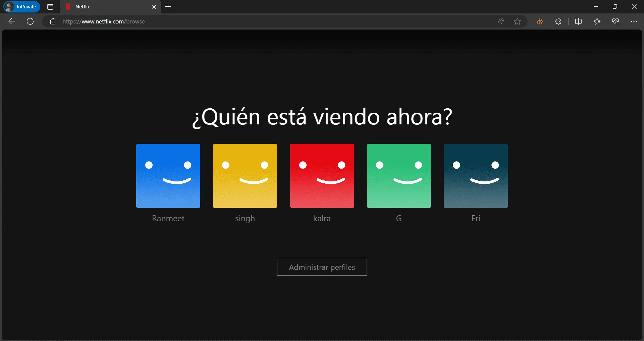
Task: Select the blue Ranmeet profile avatar
Action: click(x=168, y=176)
